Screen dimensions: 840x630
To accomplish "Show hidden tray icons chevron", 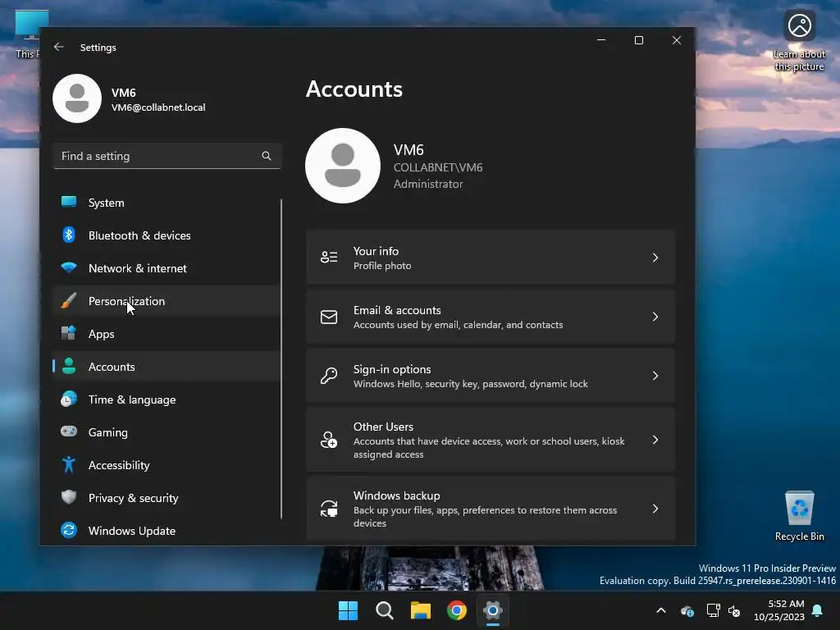I will pos(661,610).
